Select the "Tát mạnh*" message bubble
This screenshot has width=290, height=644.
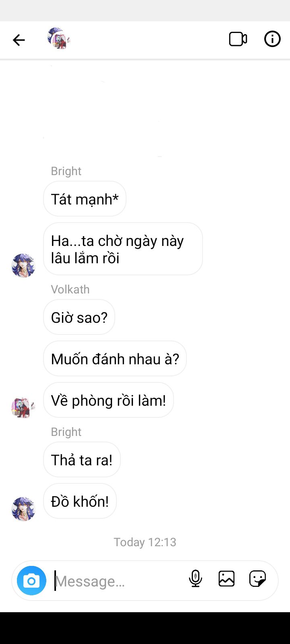(x=85, y=199)
